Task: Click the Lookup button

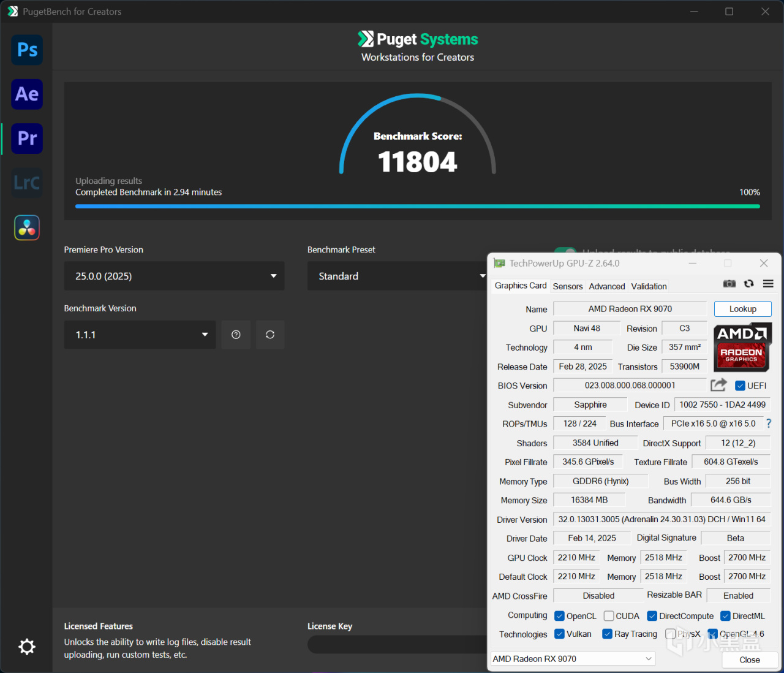Action: click(x=742, y=309)
